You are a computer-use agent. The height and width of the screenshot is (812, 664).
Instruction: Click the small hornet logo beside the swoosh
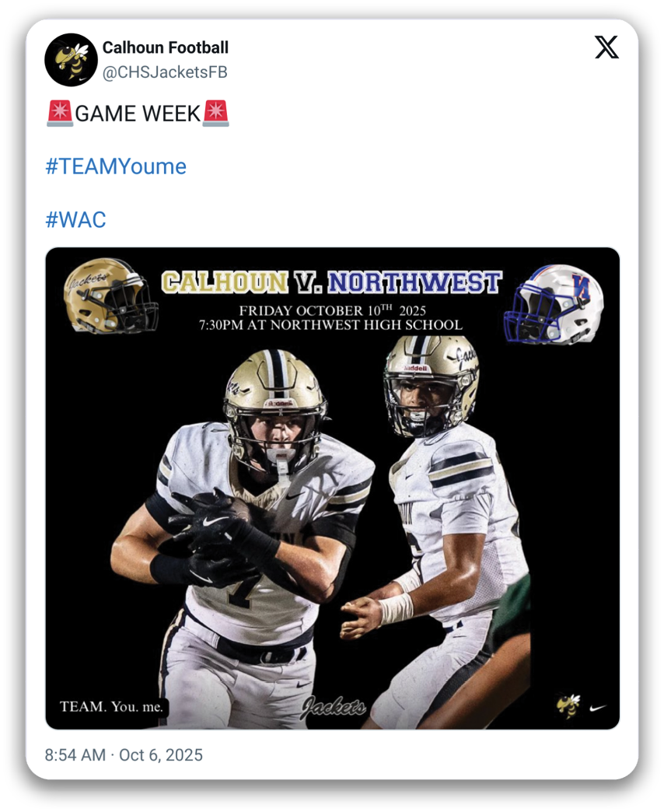coord(568,706)
